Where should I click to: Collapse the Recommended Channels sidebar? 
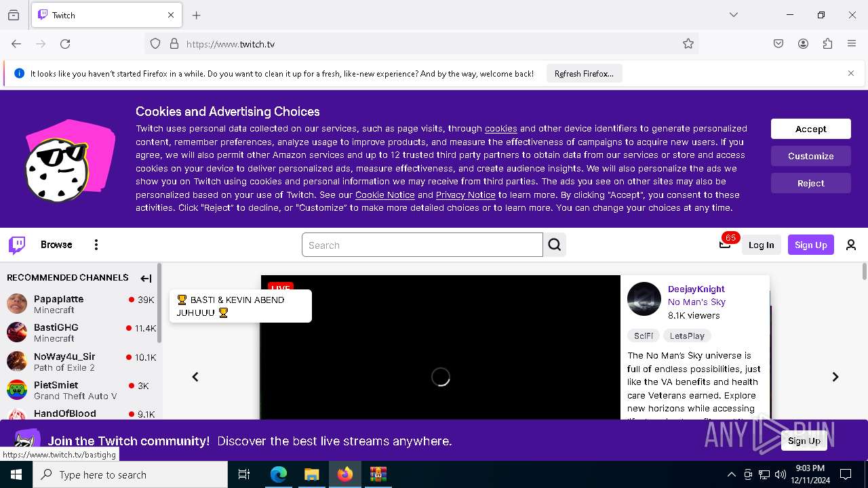click(146, 278)
